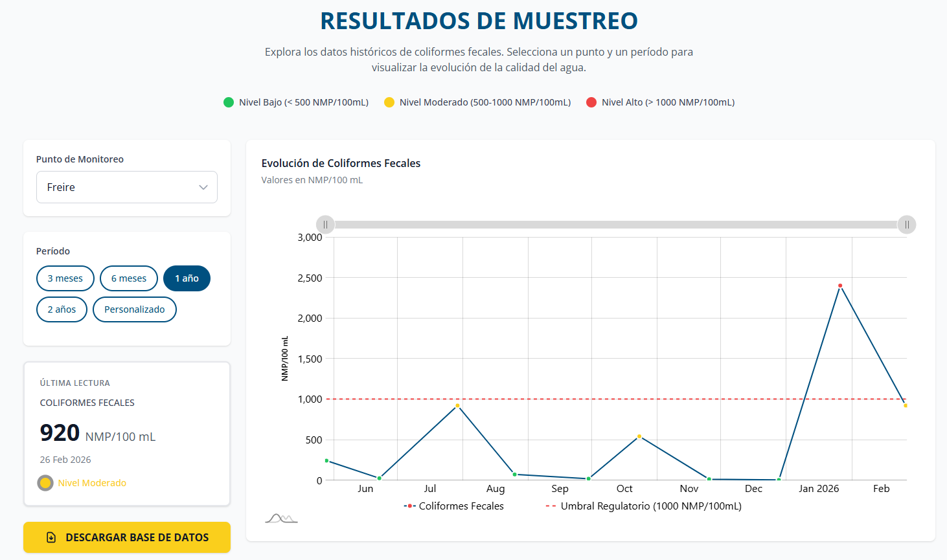
Task: Click the Nivel Moderado status circle icon
Action: [x=45, y=483]
